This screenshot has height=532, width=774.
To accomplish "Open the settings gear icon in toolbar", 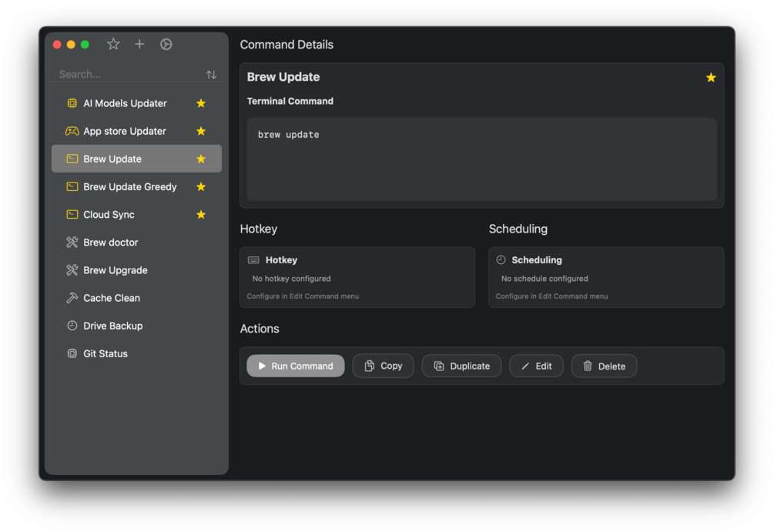I will [166, 45].
